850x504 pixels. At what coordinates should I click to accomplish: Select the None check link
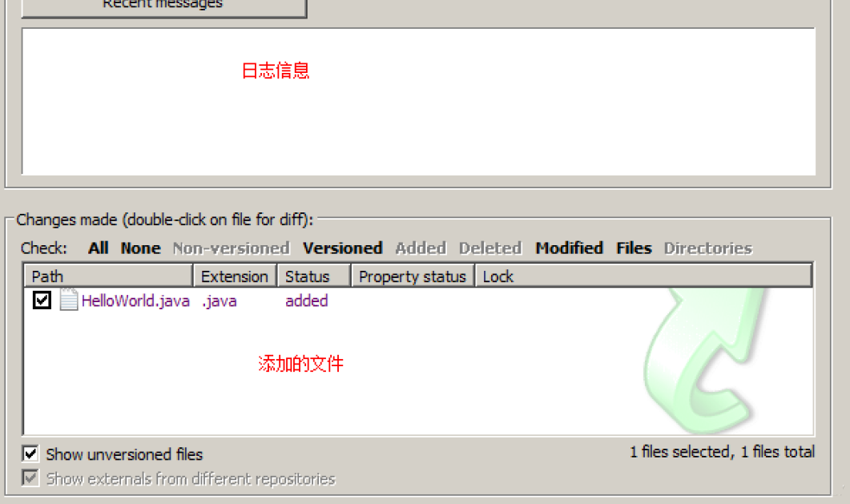[x=140, y=248]
